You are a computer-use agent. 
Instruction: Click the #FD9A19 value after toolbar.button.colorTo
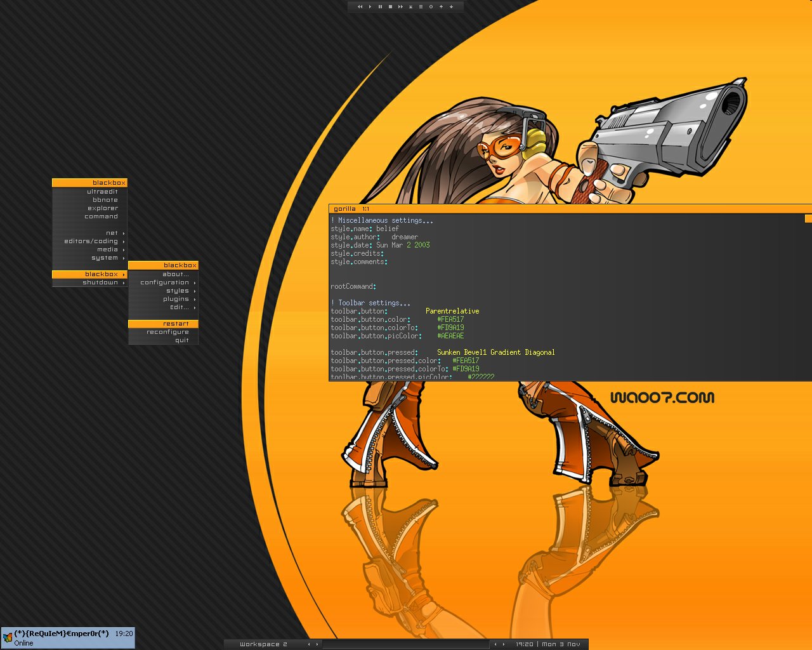point(450,328)
